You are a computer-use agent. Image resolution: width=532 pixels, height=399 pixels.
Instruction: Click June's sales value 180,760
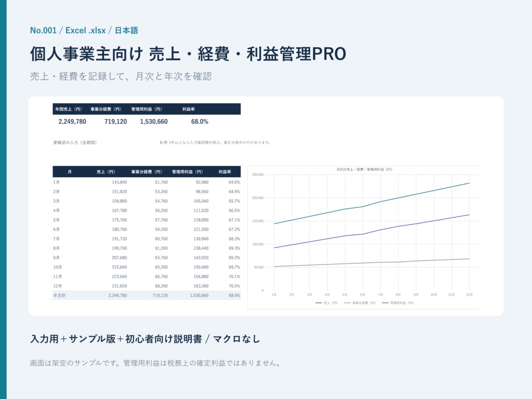119,229
